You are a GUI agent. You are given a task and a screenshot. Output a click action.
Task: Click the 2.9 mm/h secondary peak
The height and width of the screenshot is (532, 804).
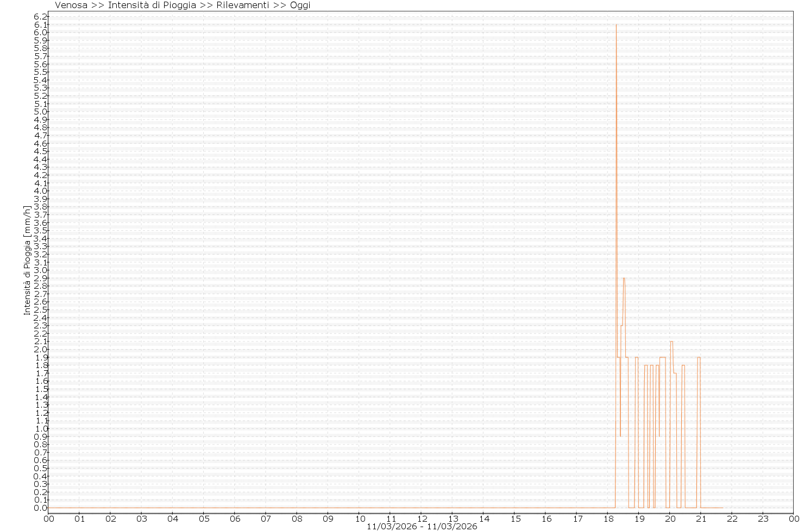point(624,278)
